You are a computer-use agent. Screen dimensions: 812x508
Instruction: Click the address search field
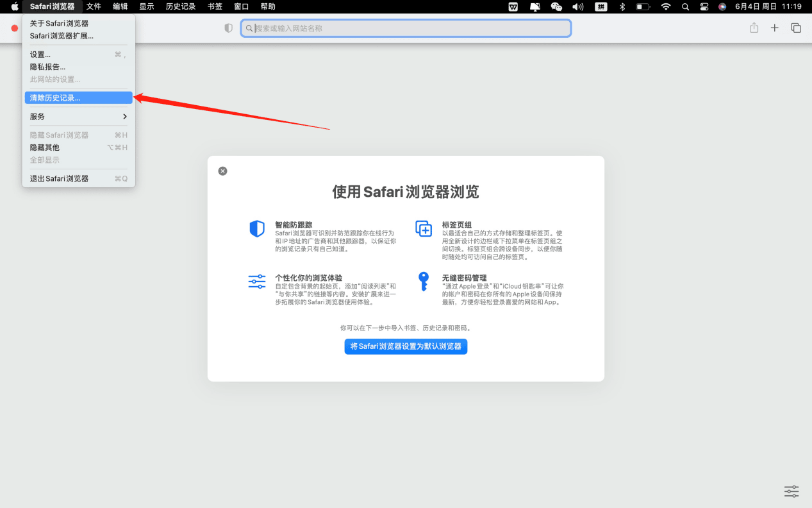[x=406, y=28]
